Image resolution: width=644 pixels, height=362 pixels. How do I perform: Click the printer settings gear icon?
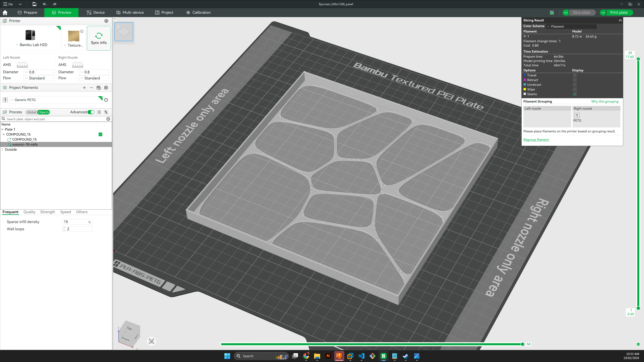[106, 21]
